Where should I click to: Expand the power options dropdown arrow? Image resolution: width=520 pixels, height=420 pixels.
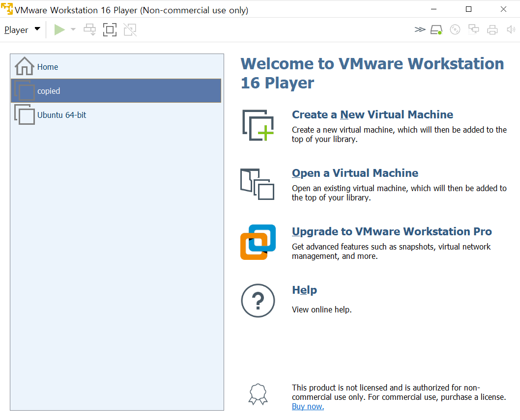tap(73, 29)
